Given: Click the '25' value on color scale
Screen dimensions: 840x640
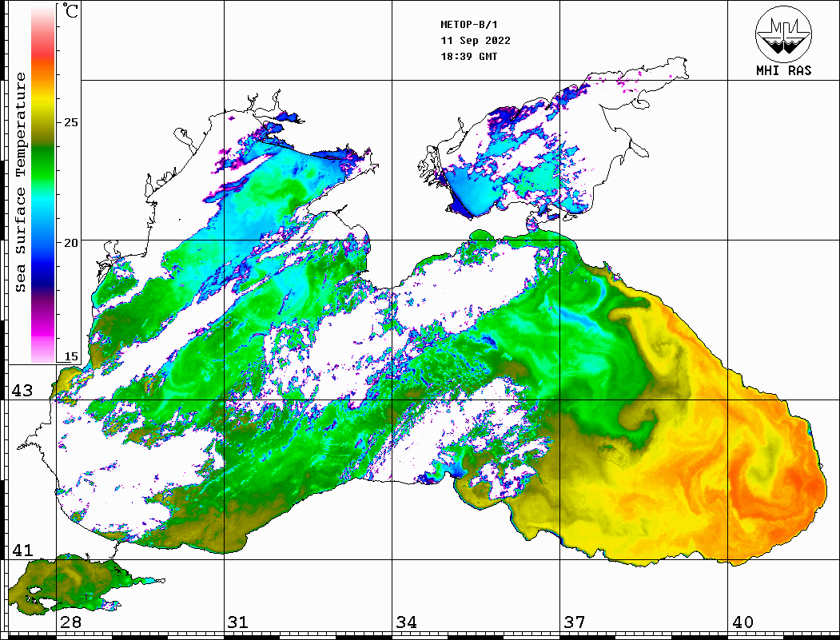Looking at the screenshot, I should [x=70, y=122].
